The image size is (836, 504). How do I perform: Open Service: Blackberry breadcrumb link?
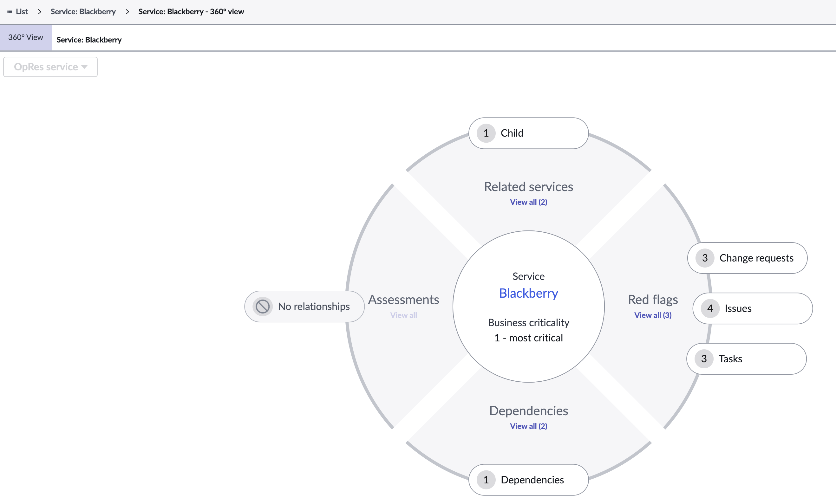[x=83, y=11]
